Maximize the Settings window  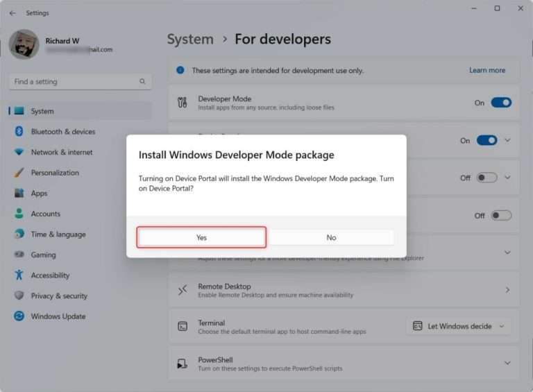tap(497, 8)
